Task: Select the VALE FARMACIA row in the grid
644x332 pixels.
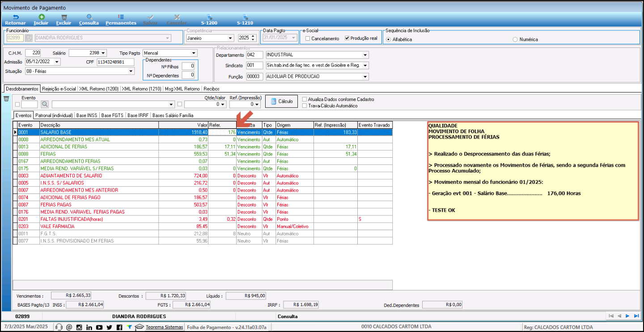Action: click(x=203, y=226)
